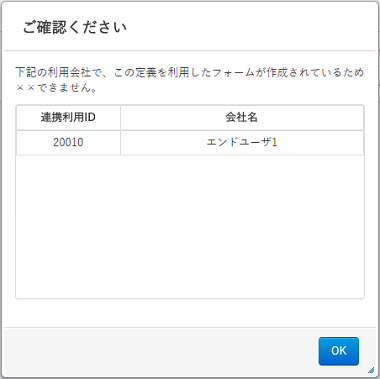Select the 会社名 column header

pyautogui.click(x=242, y=117)
